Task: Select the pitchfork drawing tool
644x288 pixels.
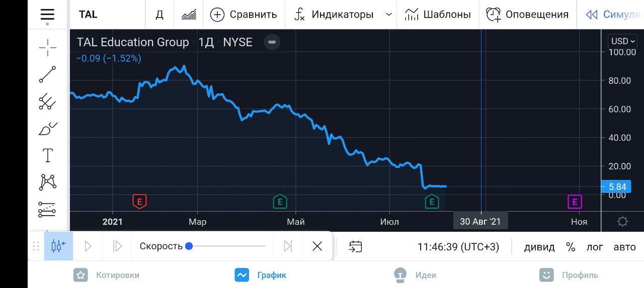Action: coord(48,102)
